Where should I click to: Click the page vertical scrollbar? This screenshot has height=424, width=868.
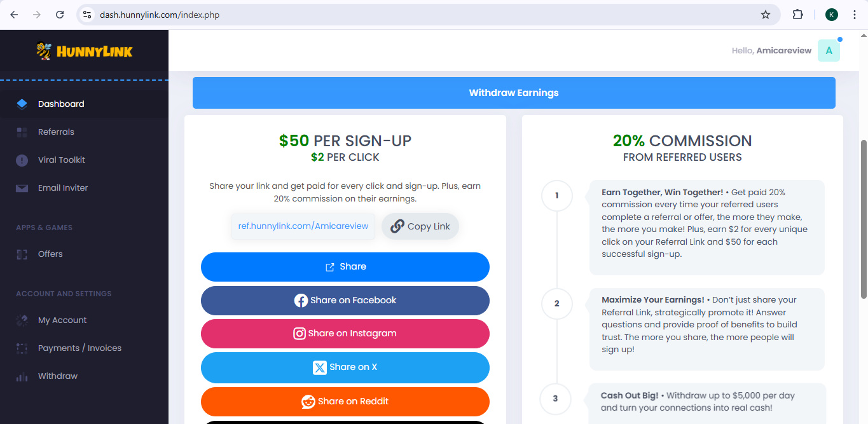pos(863,219)
